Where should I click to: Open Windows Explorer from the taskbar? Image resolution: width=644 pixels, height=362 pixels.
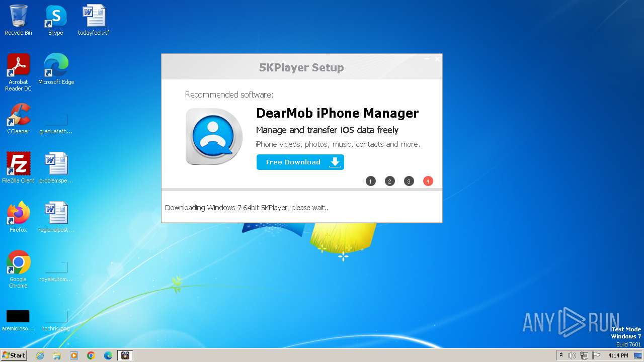(57, 355)
